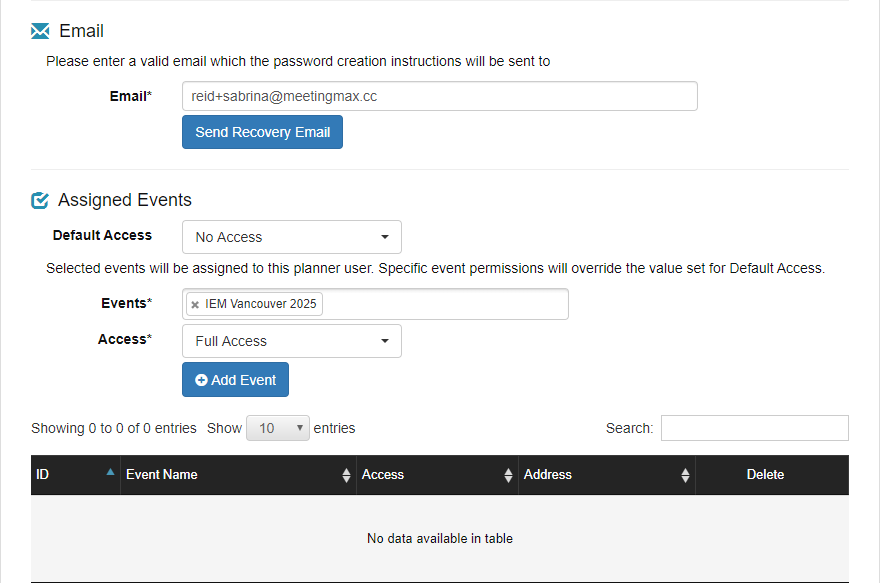
Task: Focus the table Search box
Action: tap(754, 428)
